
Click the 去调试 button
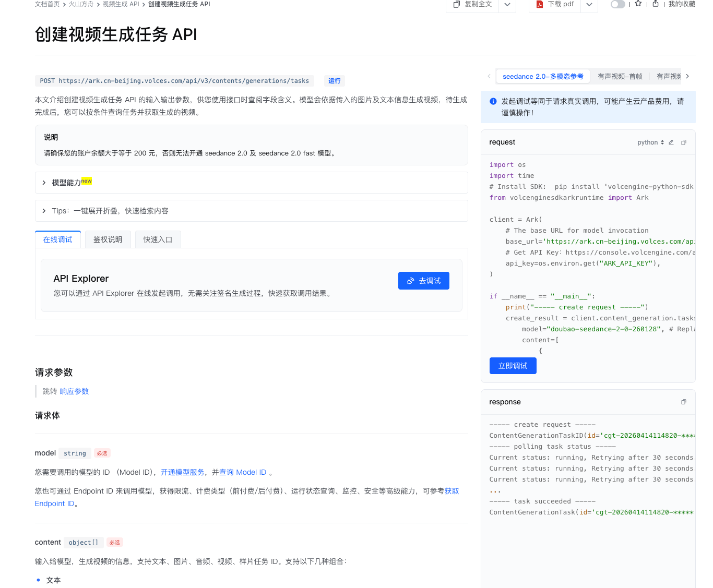pos(424,281)
